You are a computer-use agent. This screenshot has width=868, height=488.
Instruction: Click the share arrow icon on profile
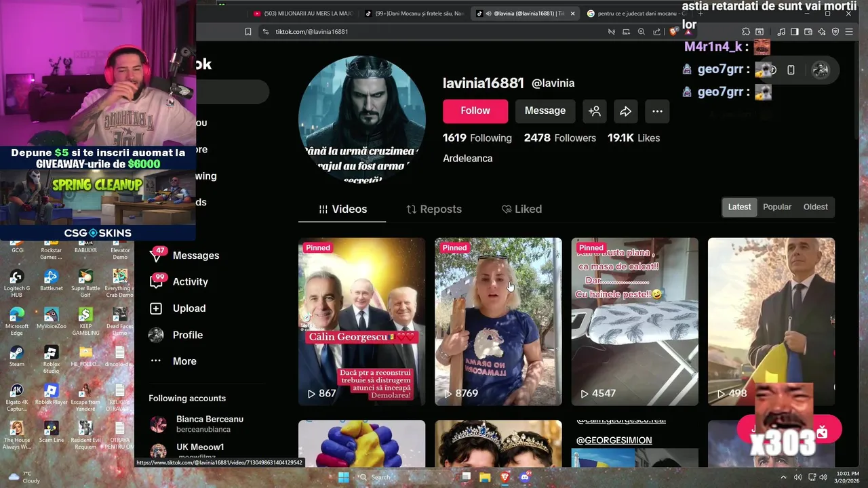coord(626,111)
